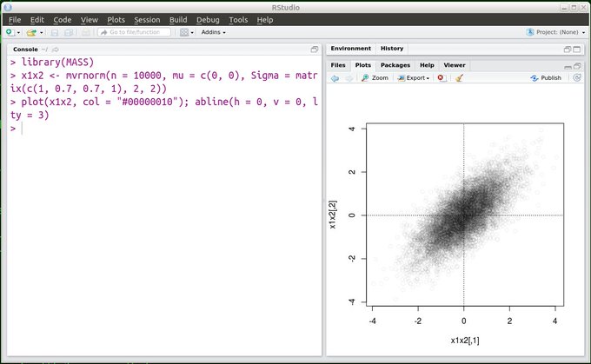Focus the Go to file/function field
591x364 pixels.
click(134, 32)
